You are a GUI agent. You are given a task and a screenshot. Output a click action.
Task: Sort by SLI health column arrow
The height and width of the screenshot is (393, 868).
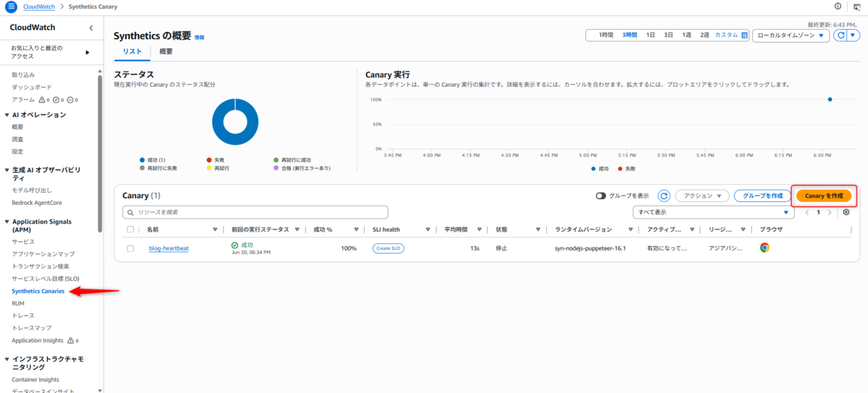tap(427, 229)
